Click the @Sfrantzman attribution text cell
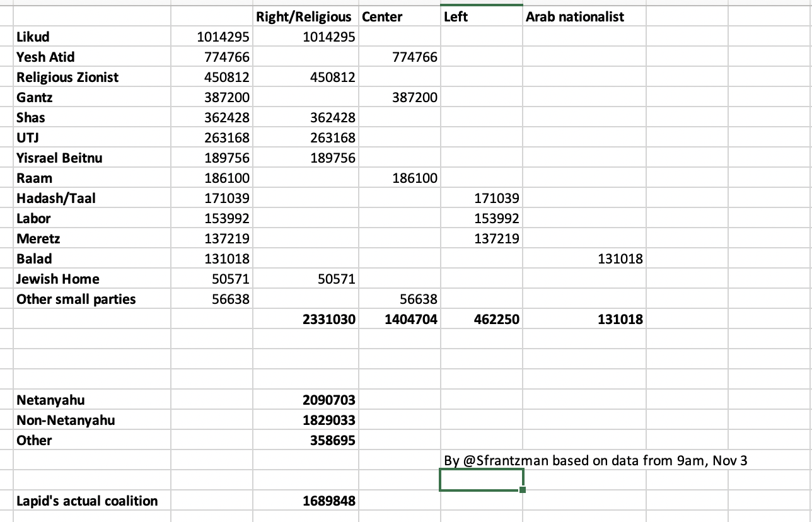Viewport: 812px width, 522px height. tap(595, 460)
